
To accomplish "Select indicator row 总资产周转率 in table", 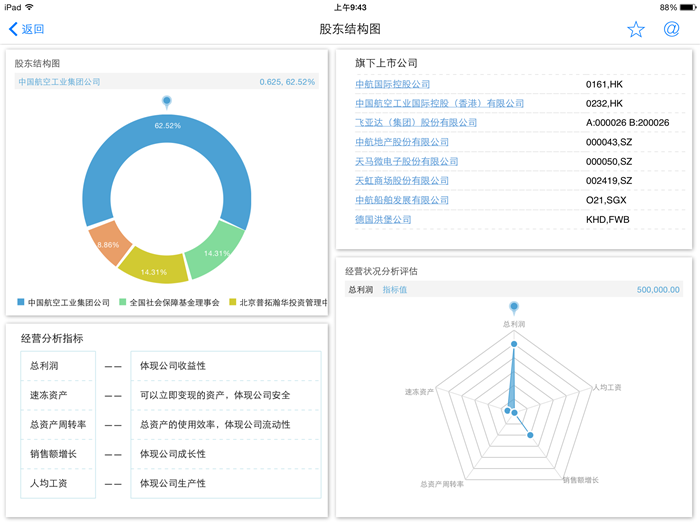I will click(58, 425).
